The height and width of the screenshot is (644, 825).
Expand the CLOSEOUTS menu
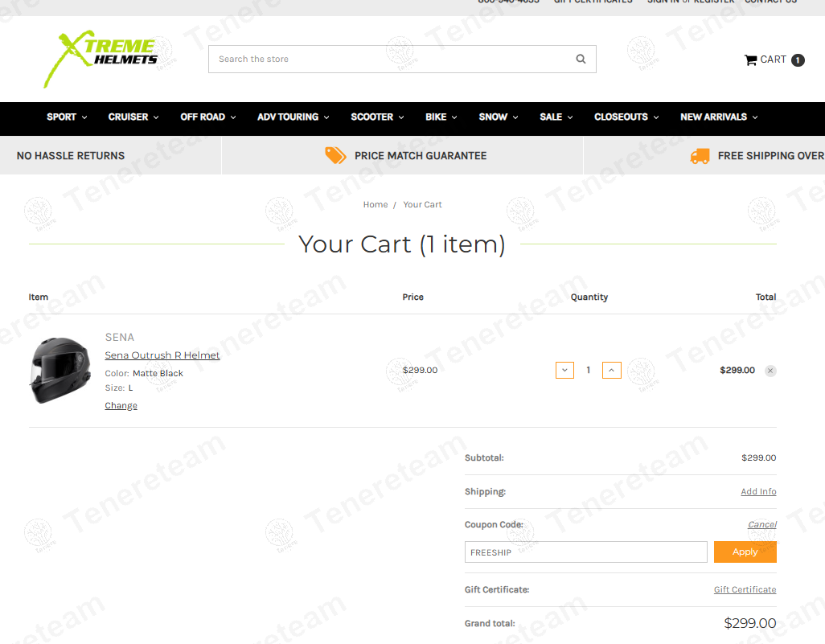coord(626,117)
